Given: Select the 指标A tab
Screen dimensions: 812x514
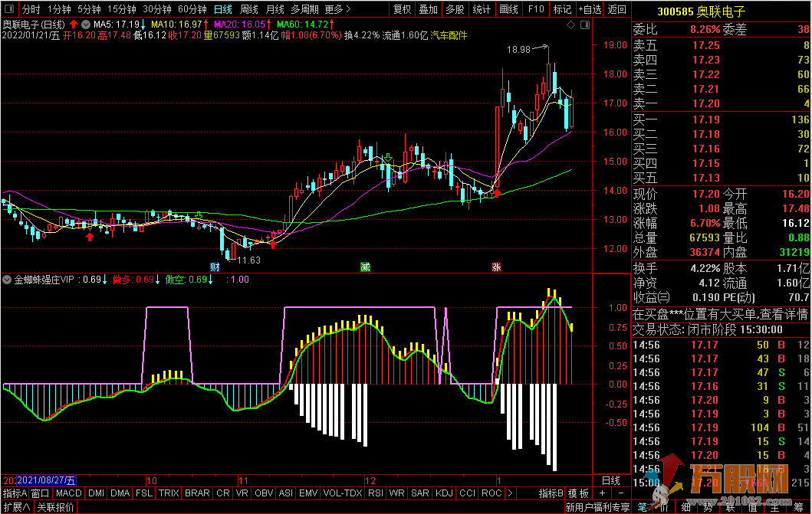Looking at the screenshot, I should pos(15,493).
